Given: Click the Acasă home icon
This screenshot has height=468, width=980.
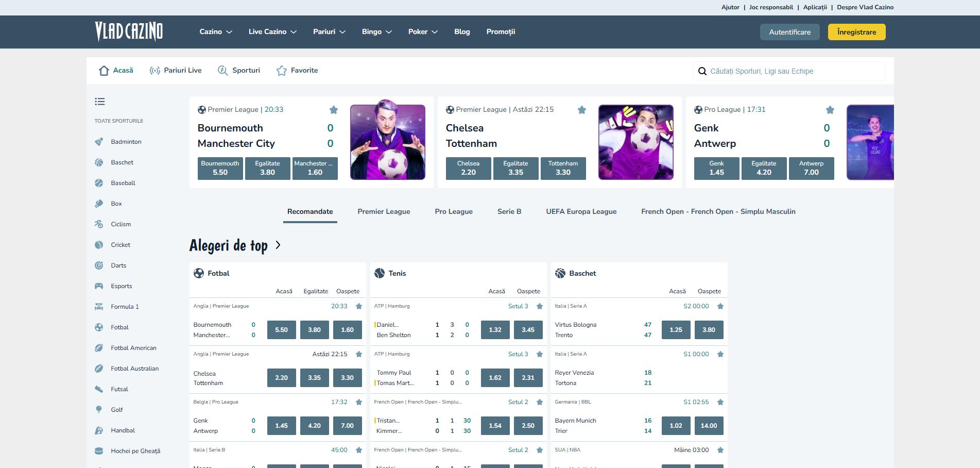Looking at the screenshot, I should (104, 71).
